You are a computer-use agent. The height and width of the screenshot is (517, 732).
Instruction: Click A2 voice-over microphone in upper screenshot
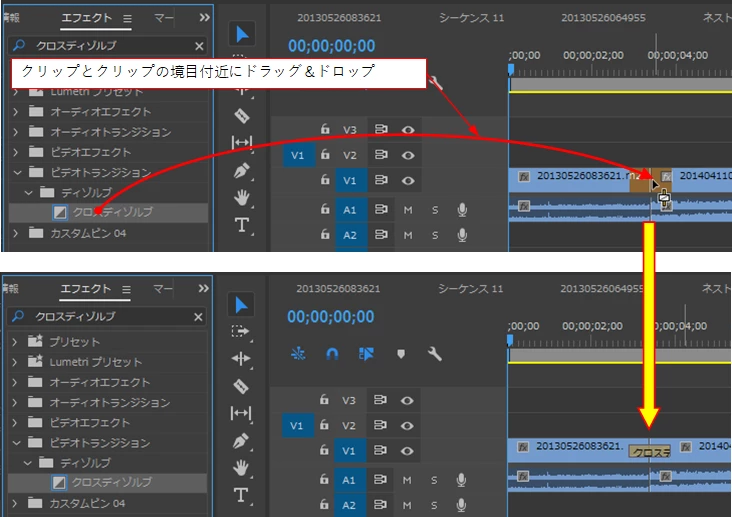(x=462, y=235)
